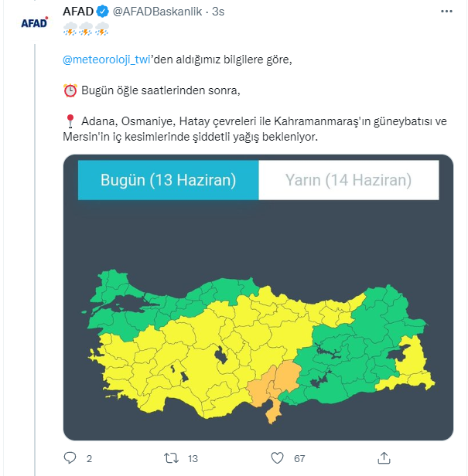Click the red location pin emoji
The height and width of the screenshot is (476, 468).
coord(70,122)
